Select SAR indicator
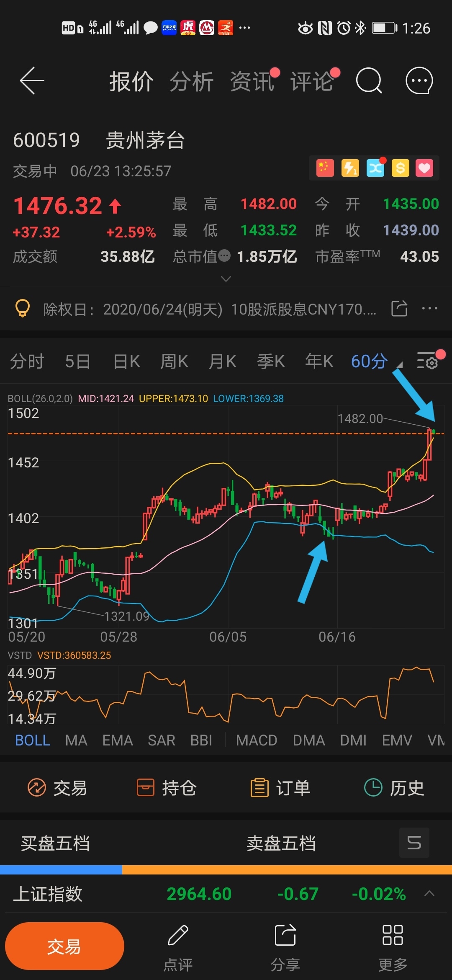Viewport: 452px width, 980px height. (162, 740)
